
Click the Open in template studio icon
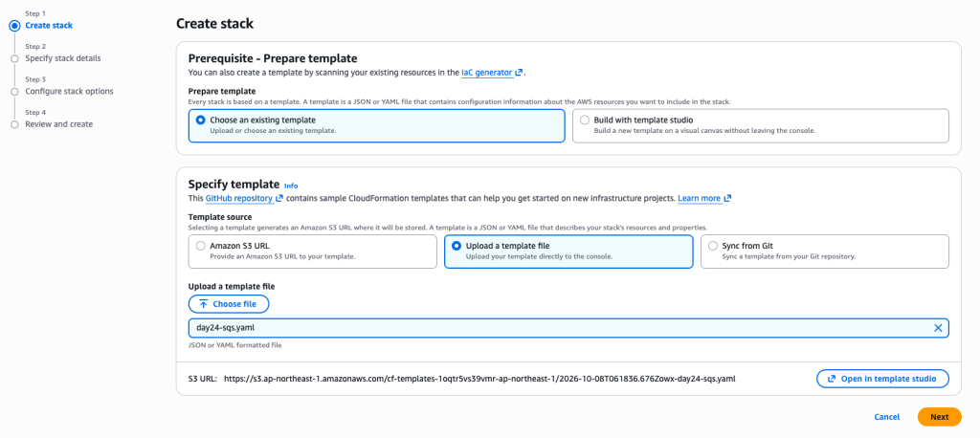pyautogui.click(x=832, y=379)
